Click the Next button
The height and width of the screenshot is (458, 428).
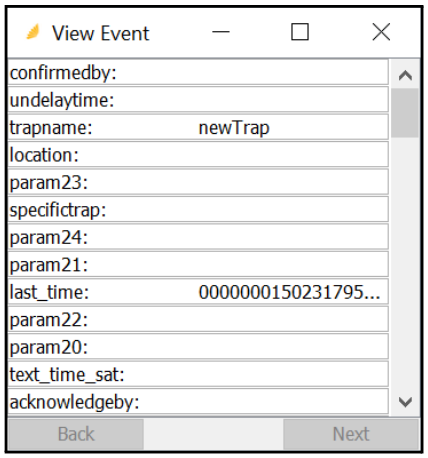tap(351, 434)
